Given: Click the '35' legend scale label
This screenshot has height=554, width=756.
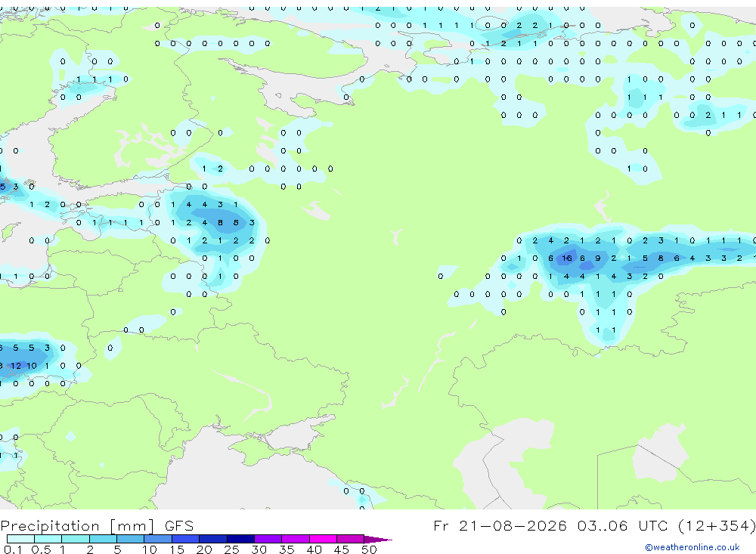Looking at the screenshot, I should coord(287,549).
